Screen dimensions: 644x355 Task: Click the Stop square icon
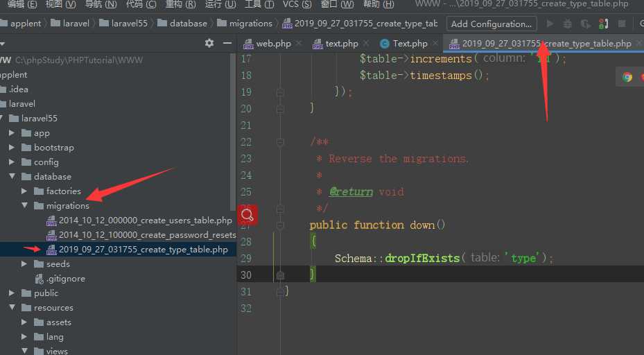pyautogui.click(x=622, y=24)
